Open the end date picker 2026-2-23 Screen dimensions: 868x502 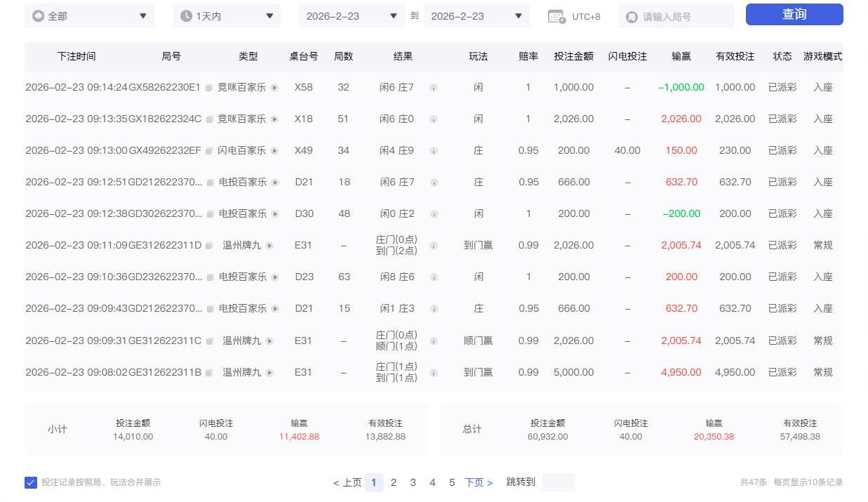coord(476,15)
